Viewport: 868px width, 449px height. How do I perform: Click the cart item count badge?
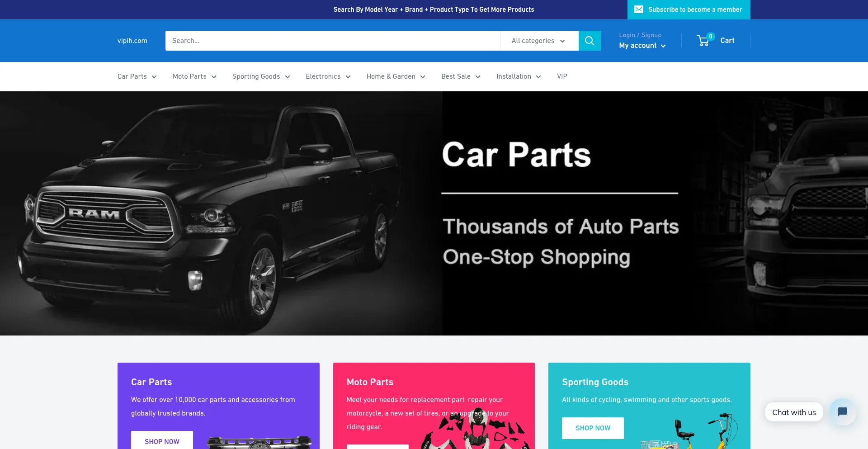pos(710,36)
